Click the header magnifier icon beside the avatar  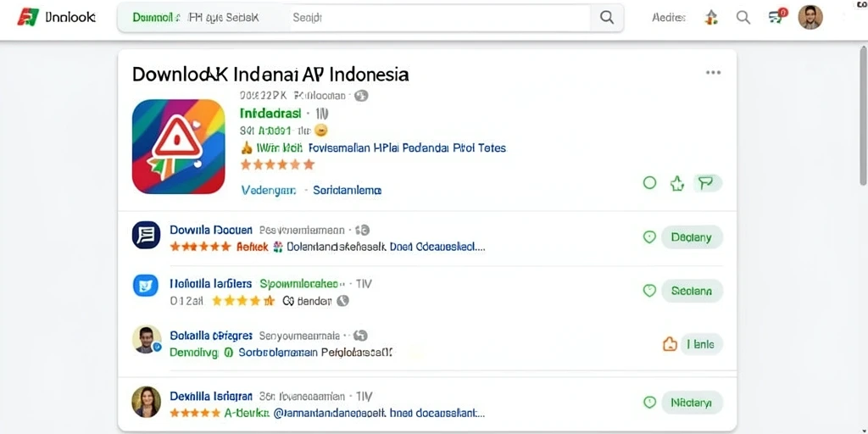tap(743, 18)
